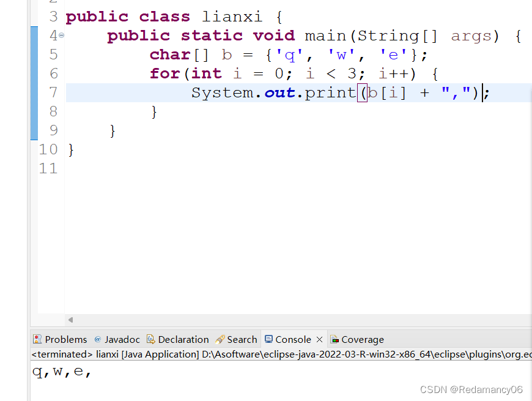Open the Javadoc tab
Screen dimensions: 532x401
[117, 339]
